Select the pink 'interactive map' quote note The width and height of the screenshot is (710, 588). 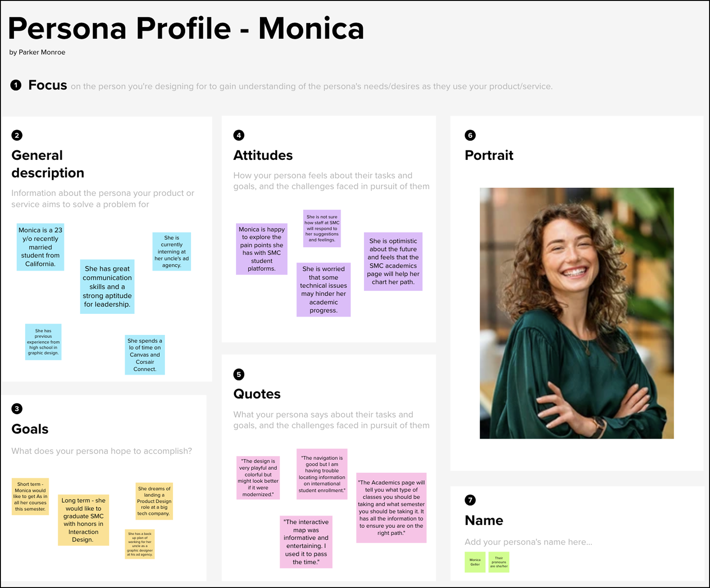306,542
